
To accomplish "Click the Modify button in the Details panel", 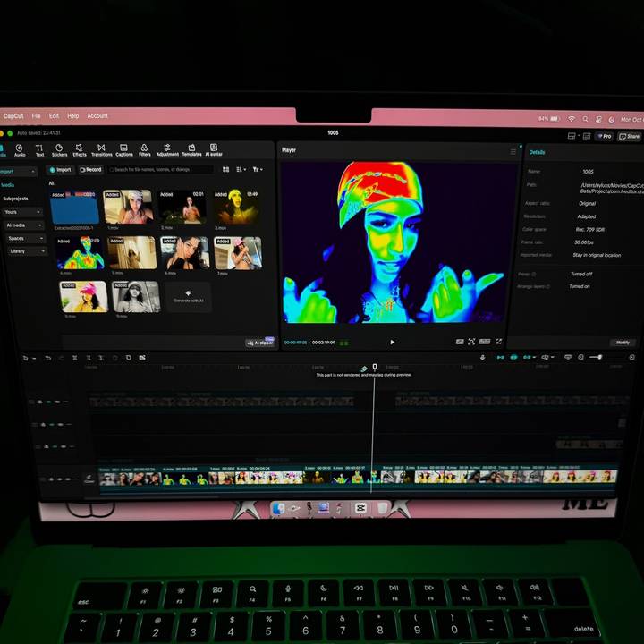I will [622, 343].
